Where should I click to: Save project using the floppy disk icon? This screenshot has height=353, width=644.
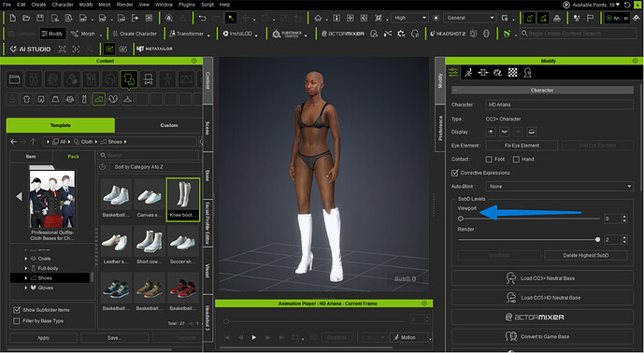(40, 18)
